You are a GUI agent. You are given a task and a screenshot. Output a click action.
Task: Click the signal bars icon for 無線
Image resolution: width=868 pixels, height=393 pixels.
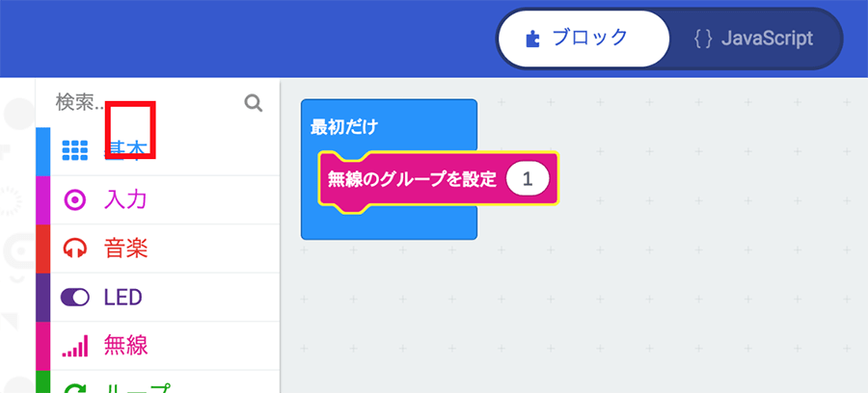[75, 345]
